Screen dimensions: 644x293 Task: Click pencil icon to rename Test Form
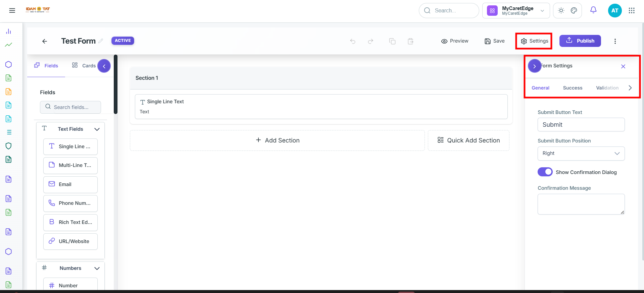101,41
